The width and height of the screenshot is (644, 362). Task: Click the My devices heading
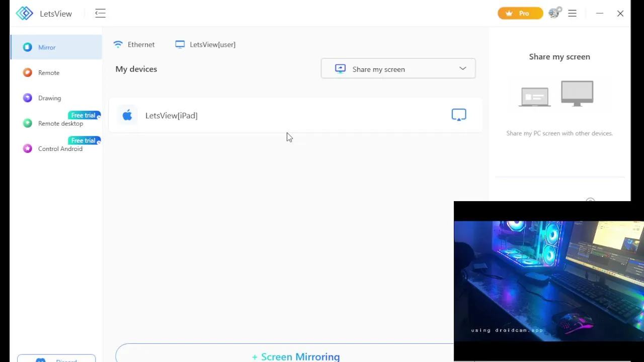(x=136, y=69)
